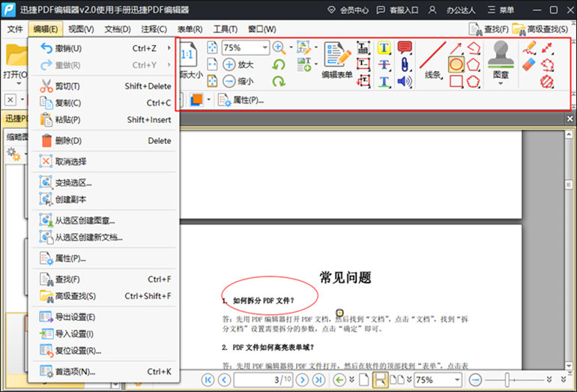Image resolution: width=577 pixels, height=392 pixels.
Task: Select the red Rectangle shape tool
Action: [456, 81]
